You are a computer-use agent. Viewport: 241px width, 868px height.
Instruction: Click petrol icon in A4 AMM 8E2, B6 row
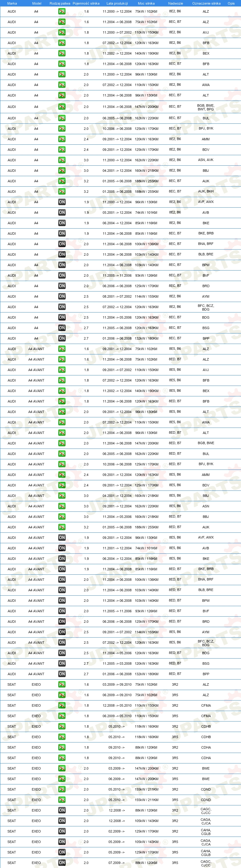pyautogui.click(x=62, y=139)
